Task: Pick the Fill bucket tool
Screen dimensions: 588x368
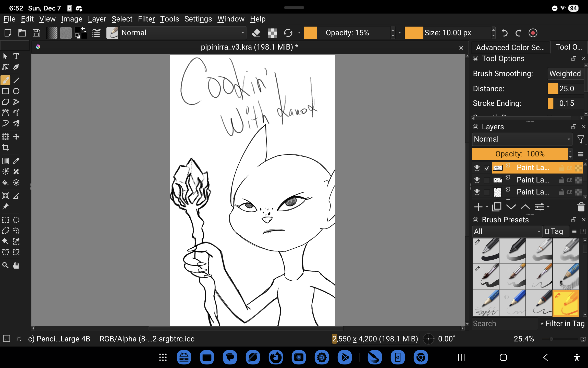Action: coord(5,182)
